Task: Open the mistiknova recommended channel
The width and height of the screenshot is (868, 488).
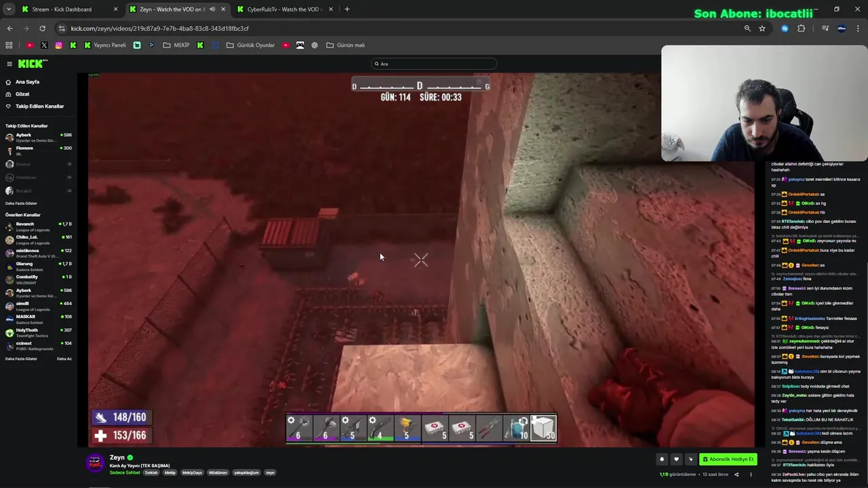Action: pyautogui.click(x=38, y=253)
